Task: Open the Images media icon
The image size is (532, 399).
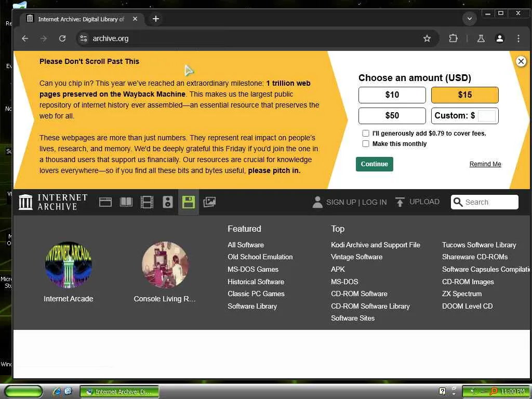Action: [x=209, y=202]
